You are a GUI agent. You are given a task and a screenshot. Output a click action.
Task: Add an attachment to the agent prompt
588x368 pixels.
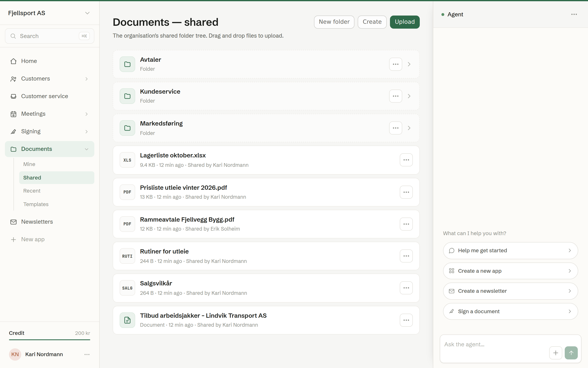pos(556,353)
